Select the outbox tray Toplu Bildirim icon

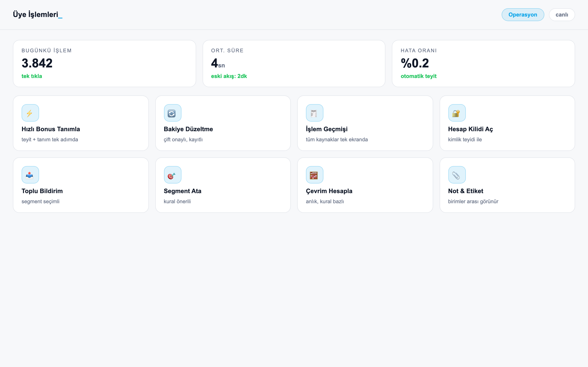(x=30, y=175)
